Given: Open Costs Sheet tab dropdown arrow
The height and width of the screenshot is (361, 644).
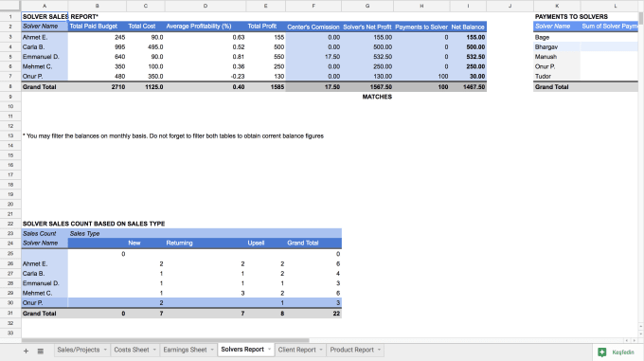Looking at the screenshot, I should [x=154, y=350].
